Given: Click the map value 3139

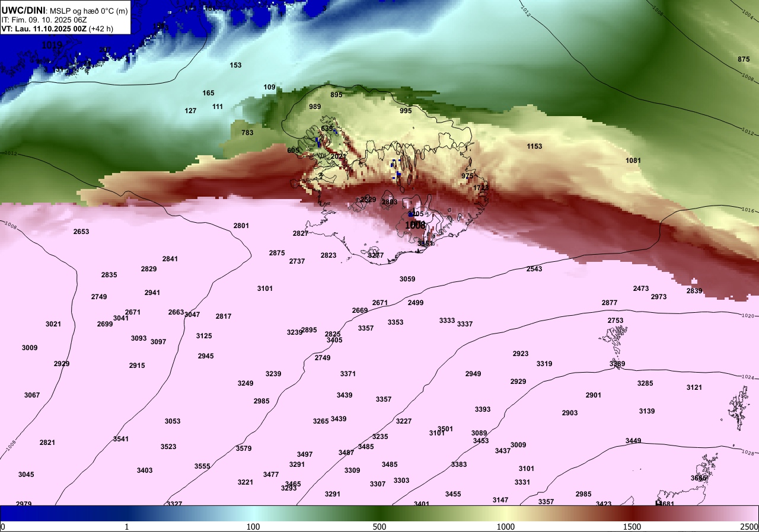Looking at the screenshot, I should 647,411.
